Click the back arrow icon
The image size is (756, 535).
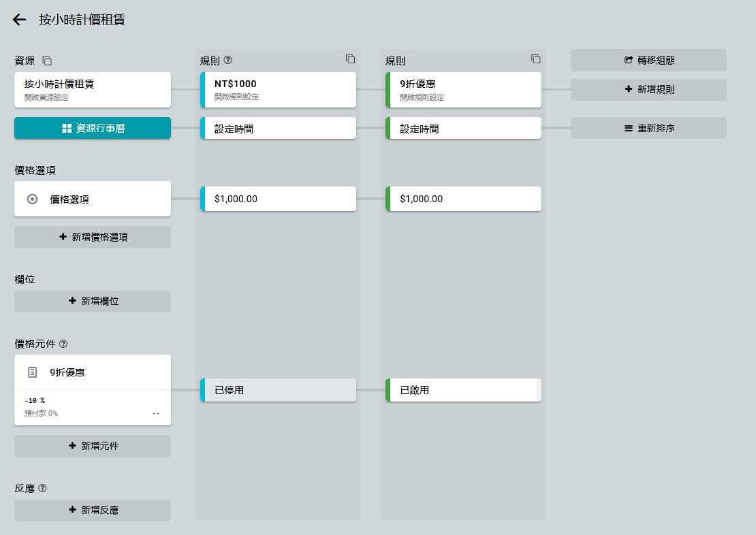coord(20,20)
